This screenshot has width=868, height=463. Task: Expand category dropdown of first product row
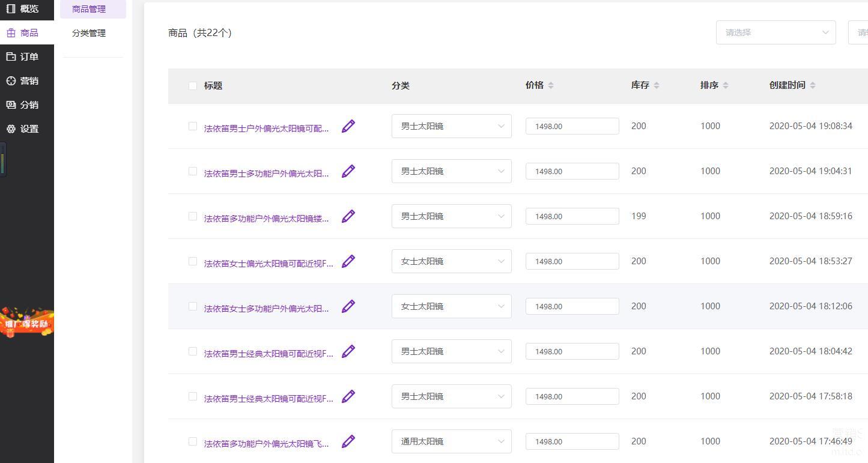451,126
